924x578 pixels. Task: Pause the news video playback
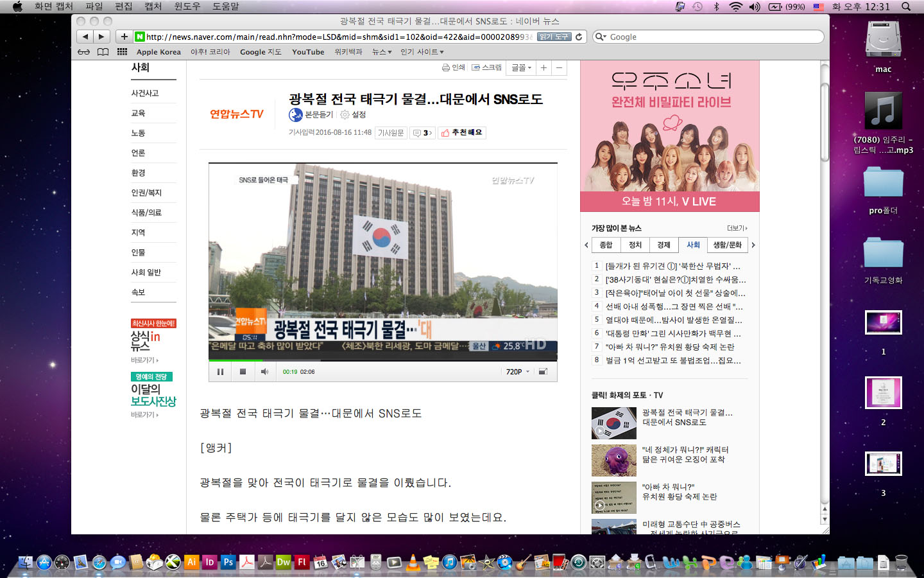click(x=220, y=372)
